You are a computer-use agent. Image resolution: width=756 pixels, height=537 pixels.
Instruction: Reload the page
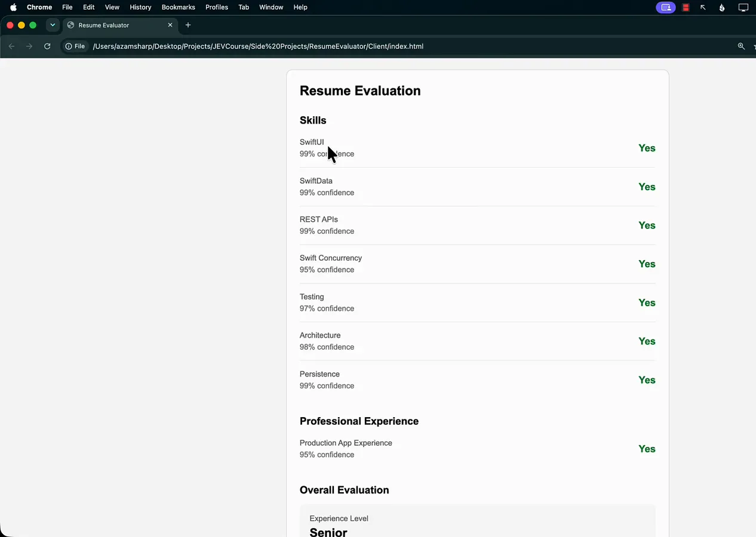click(x=47, y=46)
